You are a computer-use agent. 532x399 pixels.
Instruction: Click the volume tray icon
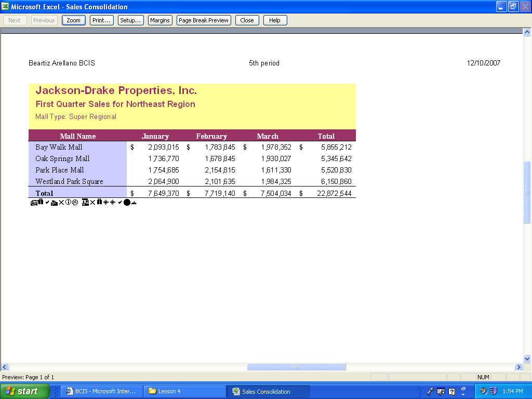[x=484, y=391]
